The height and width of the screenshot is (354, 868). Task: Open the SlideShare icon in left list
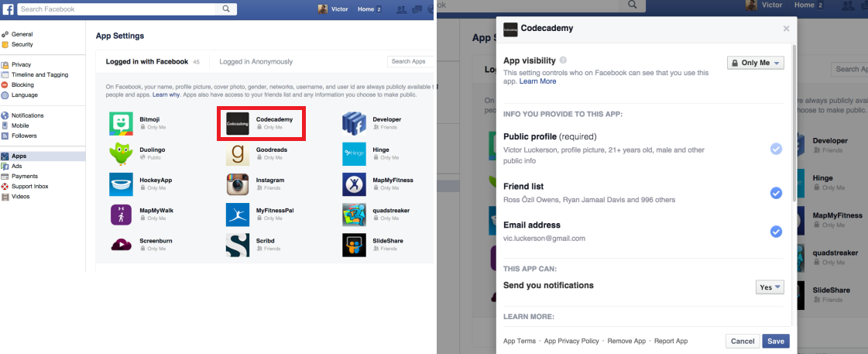(x=354, y=245)
